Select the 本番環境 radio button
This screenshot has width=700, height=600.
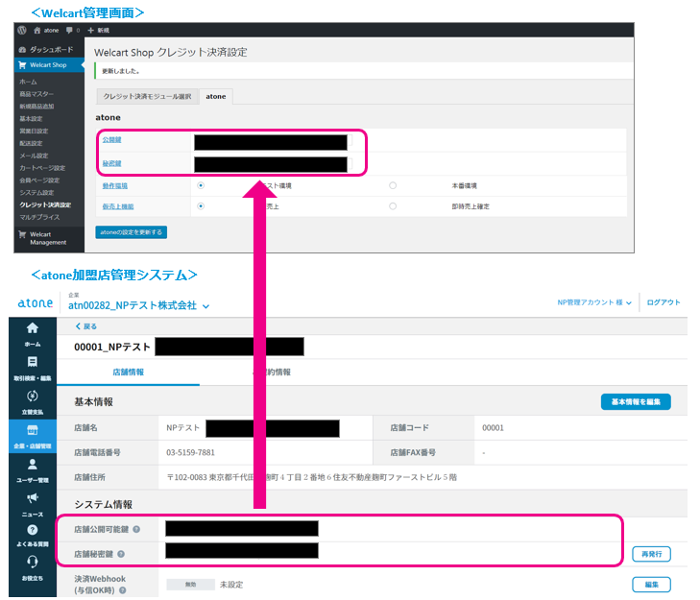point(393,185)
